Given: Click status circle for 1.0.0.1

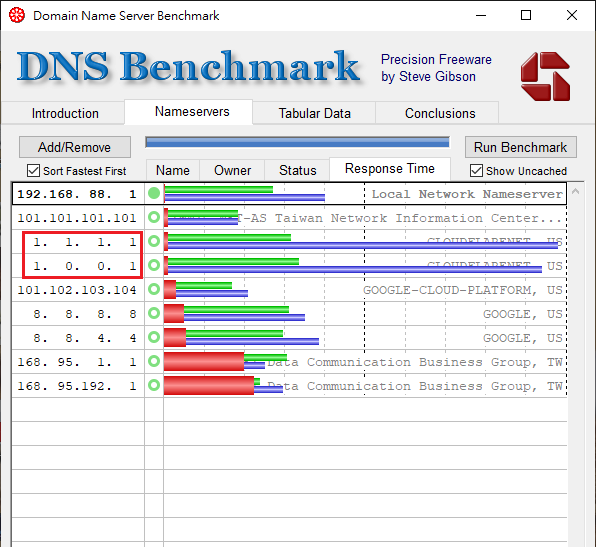Looking at the screenshot, I should pos(154,265).
